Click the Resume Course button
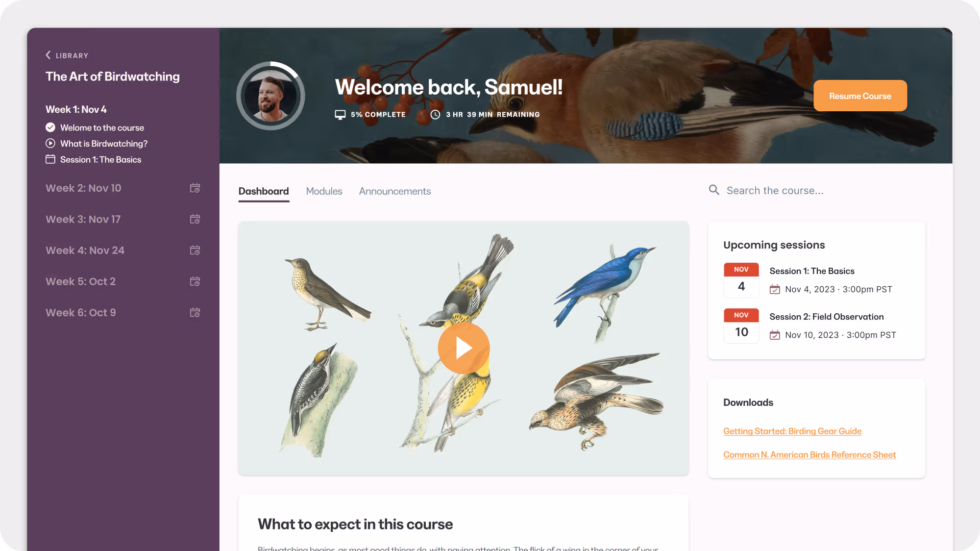Image resolution: width=980 pixels, height=551 pixels. tap(860, 96)
